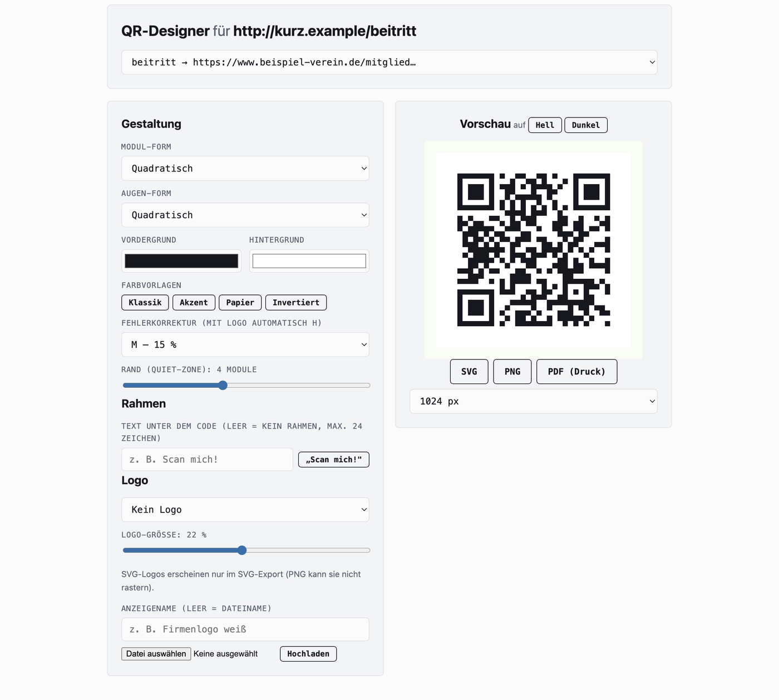Click the Vorschau heading
This screenshot has height=700, width=779.
(485, 124)
